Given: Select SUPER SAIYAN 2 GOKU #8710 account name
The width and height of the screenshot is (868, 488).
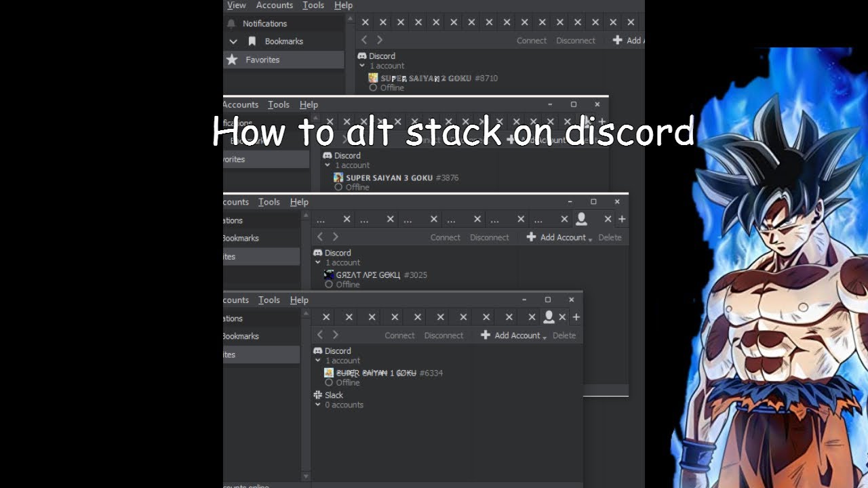Looking at the screenshot, I should (439, 79).
